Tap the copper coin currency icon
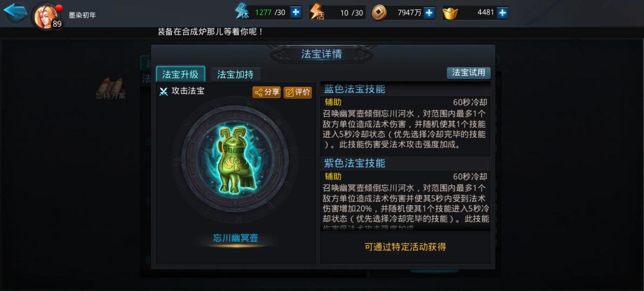Image resolution: width=644 pixels, height=291 pixels. [379, 13]
